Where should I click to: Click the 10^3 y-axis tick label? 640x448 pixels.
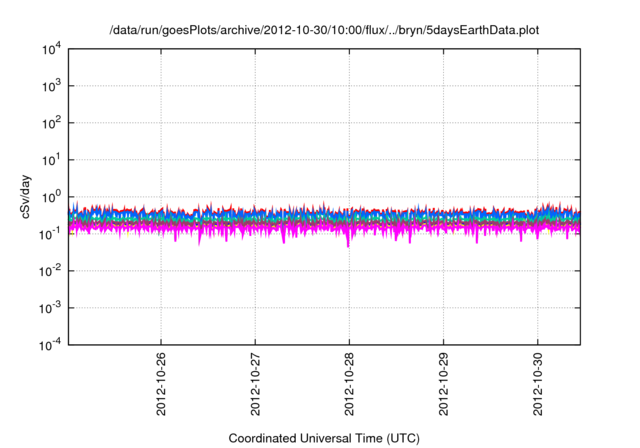coord(50,86)
